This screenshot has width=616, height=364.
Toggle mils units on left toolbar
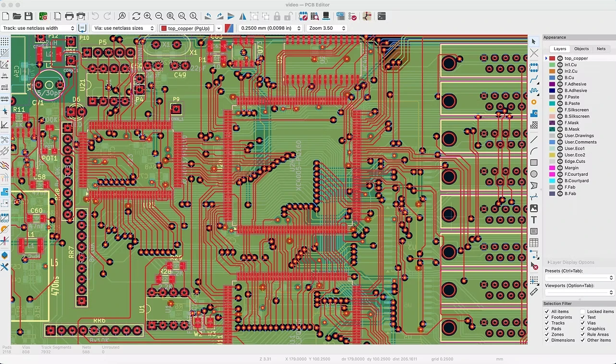tap(5, 87)
